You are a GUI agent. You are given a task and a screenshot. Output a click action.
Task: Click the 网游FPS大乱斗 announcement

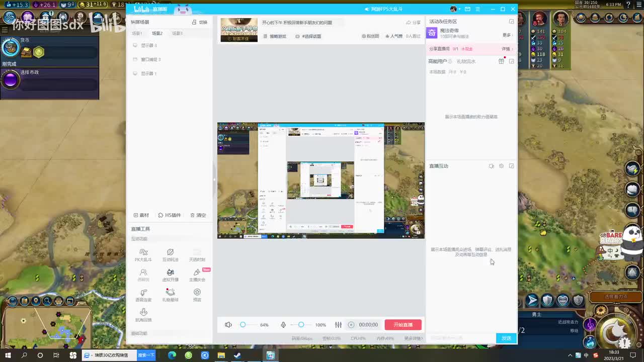pos(384,9)
